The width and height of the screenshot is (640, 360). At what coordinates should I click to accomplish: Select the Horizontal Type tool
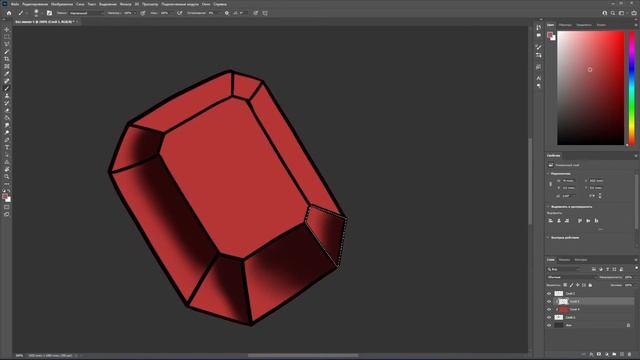point(7,147)
